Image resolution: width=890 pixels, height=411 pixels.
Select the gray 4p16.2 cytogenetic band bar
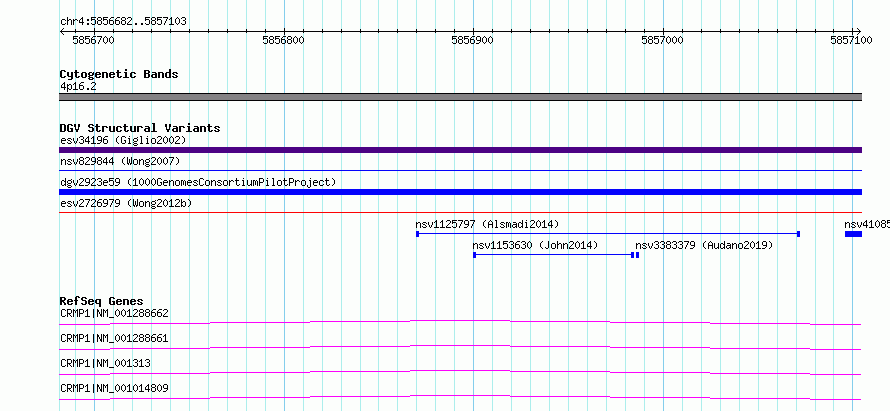point(460,97)
